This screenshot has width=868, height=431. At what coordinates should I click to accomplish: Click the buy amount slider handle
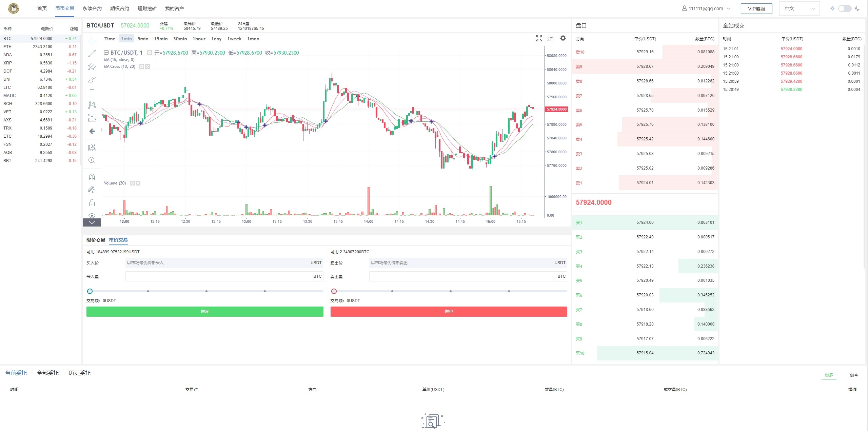[x=90, y=291]
